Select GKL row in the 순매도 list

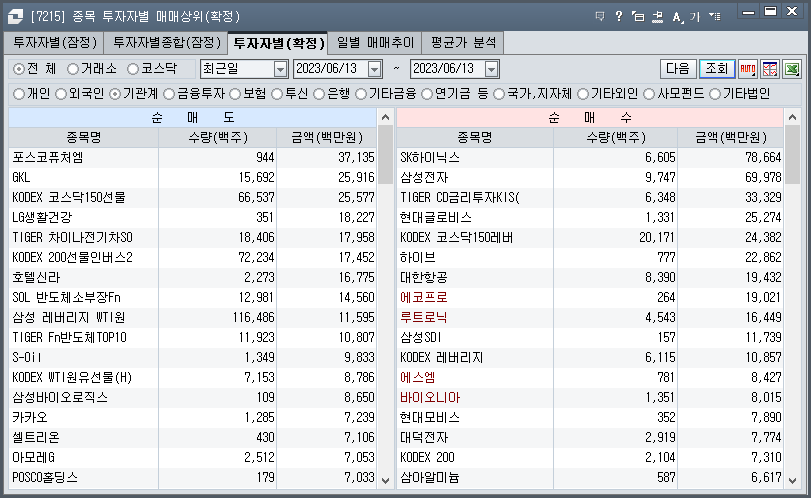[x=192, y=177]
